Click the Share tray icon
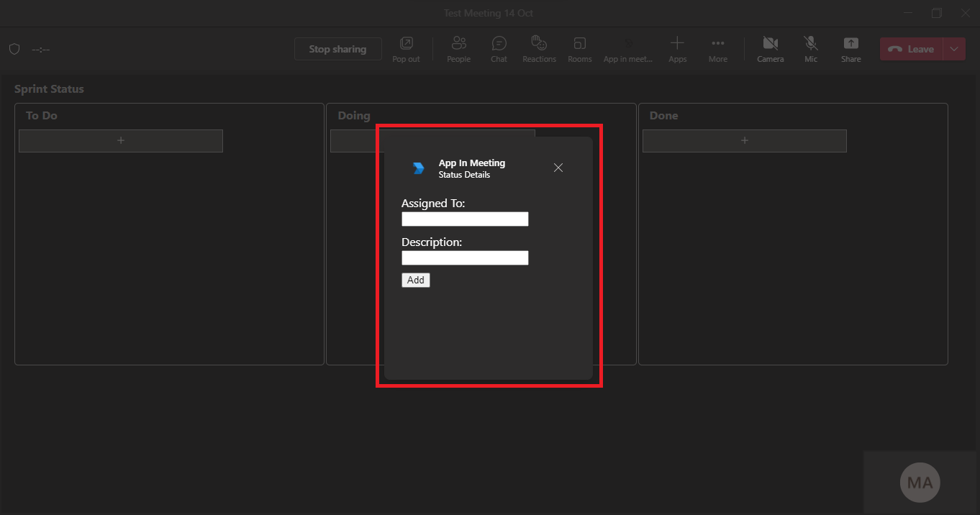The image size is (980, 515). (850, 49)
